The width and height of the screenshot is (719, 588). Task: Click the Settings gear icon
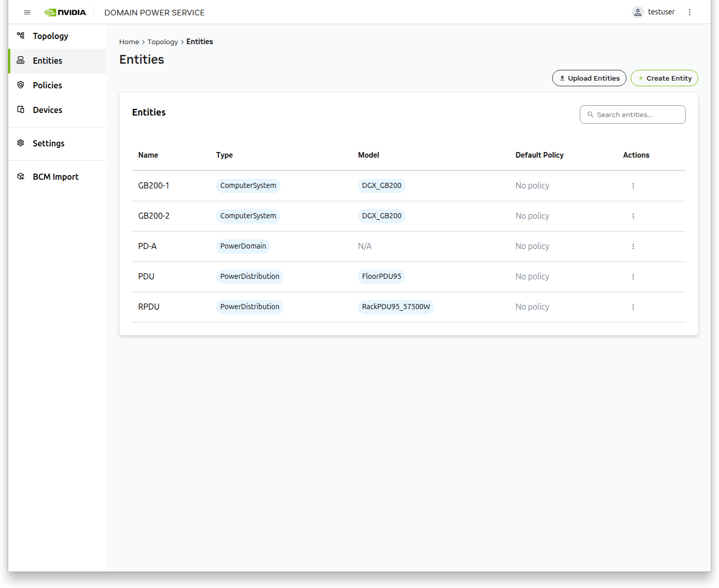click(21, 143)
